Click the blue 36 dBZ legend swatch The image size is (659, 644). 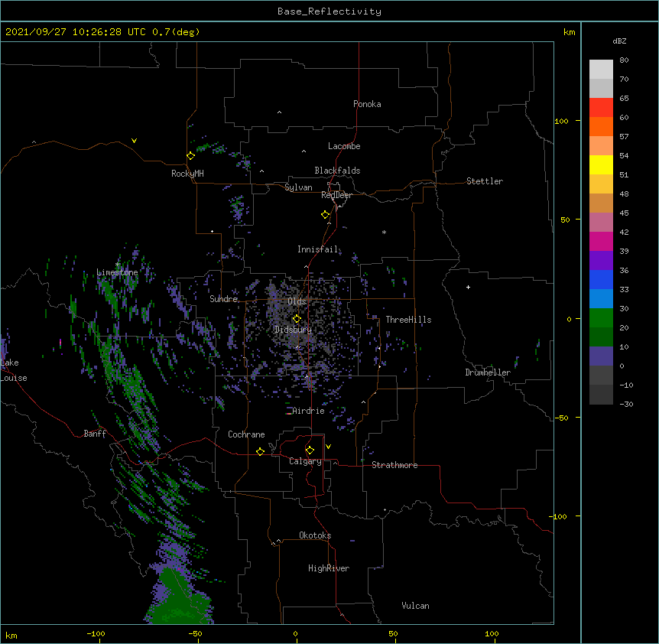click(x=601, y=279)
